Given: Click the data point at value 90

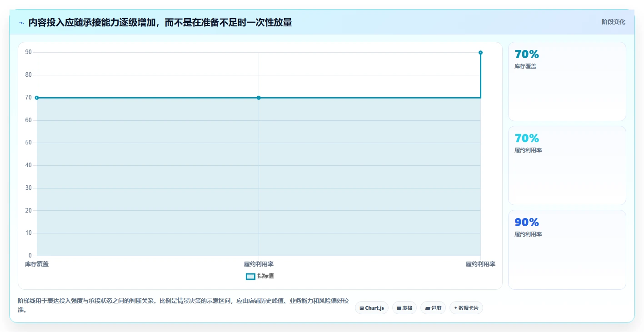Looking at the screenshot, I should coord(480,53).
